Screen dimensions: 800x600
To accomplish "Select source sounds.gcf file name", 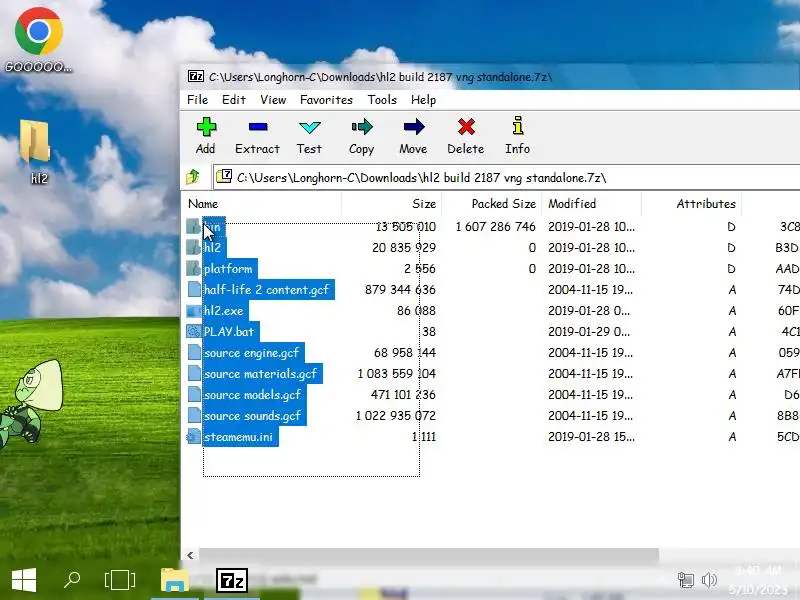I will pyautogui.click(x=253, y=416).
